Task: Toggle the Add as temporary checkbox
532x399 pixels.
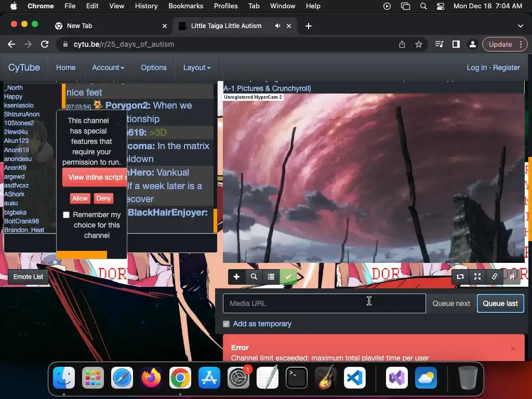Action: point(227,324)
